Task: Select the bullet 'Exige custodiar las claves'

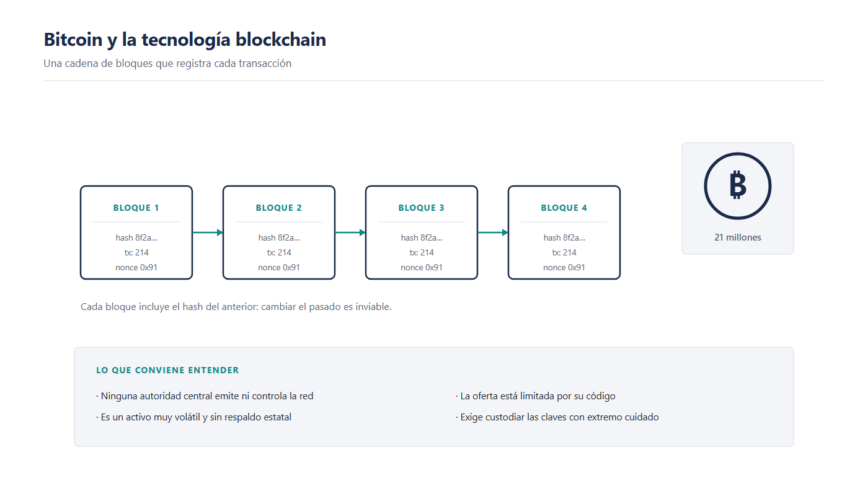Action: [557, 417]
